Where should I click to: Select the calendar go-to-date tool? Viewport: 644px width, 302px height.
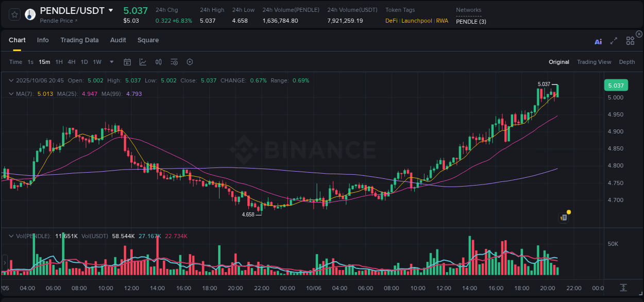click(127, 62)
